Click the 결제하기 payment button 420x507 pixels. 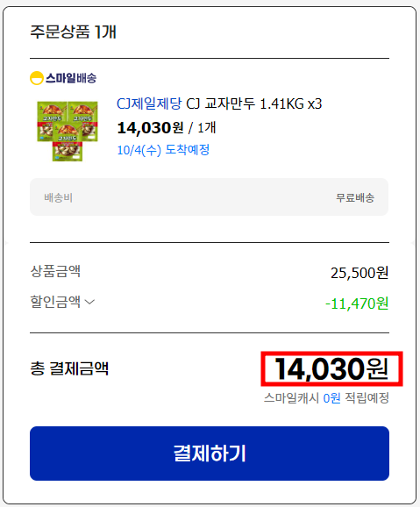coord(210,453)
